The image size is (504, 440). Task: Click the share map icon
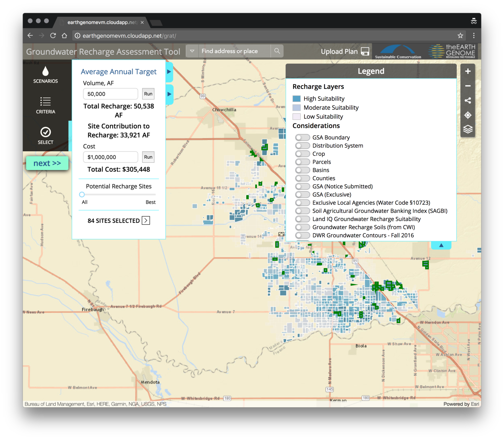[468, 100]
